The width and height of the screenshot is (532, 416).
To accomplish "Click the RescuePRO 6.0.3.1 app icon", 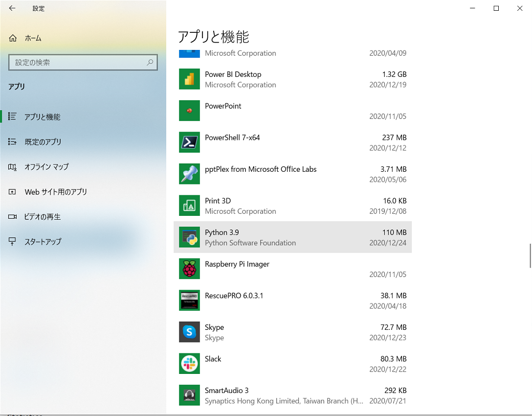I will (189, 300).
